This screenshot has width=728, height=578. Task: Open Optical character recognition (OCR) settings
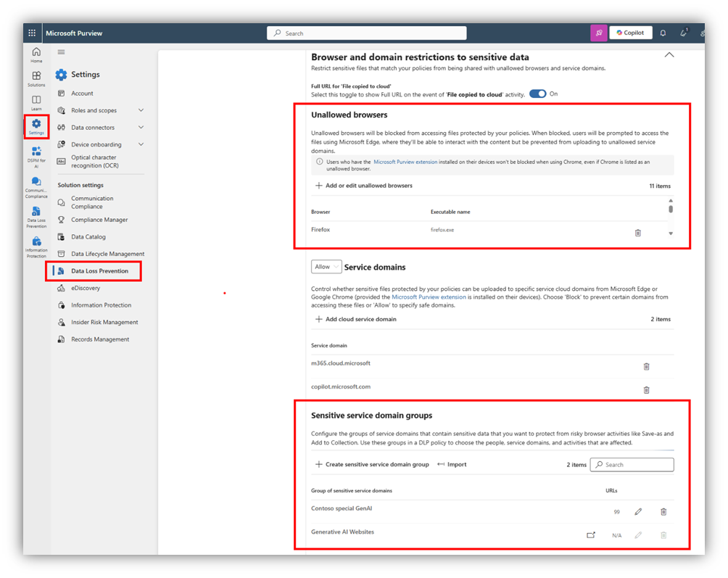click(95, 161)
